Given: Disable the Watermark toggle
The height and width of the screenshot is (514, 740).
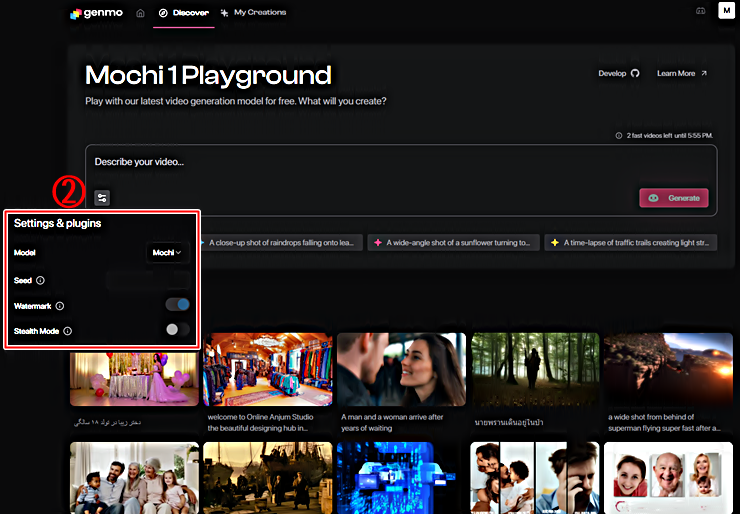Looking at the screenshot, I should 177,304.
